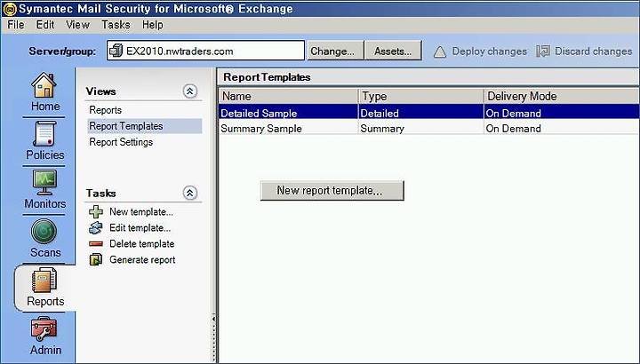Open the Home section icon
The image size is (640, 364).
[x=44, y=85]
